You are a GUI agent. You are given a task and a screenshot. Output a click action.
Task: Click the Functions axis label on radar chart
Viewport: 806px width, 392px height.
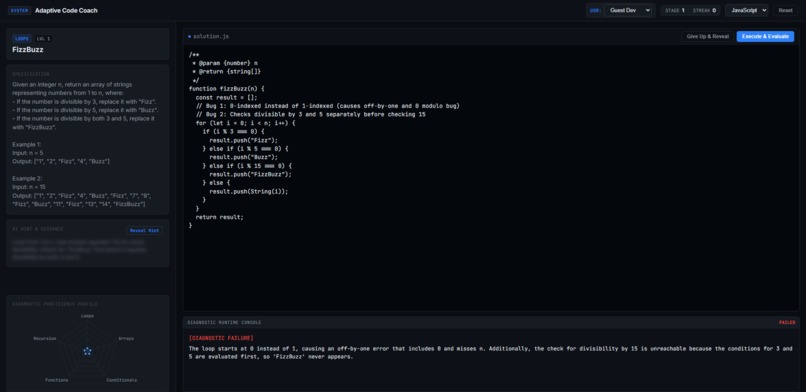[x=57, y=380]
